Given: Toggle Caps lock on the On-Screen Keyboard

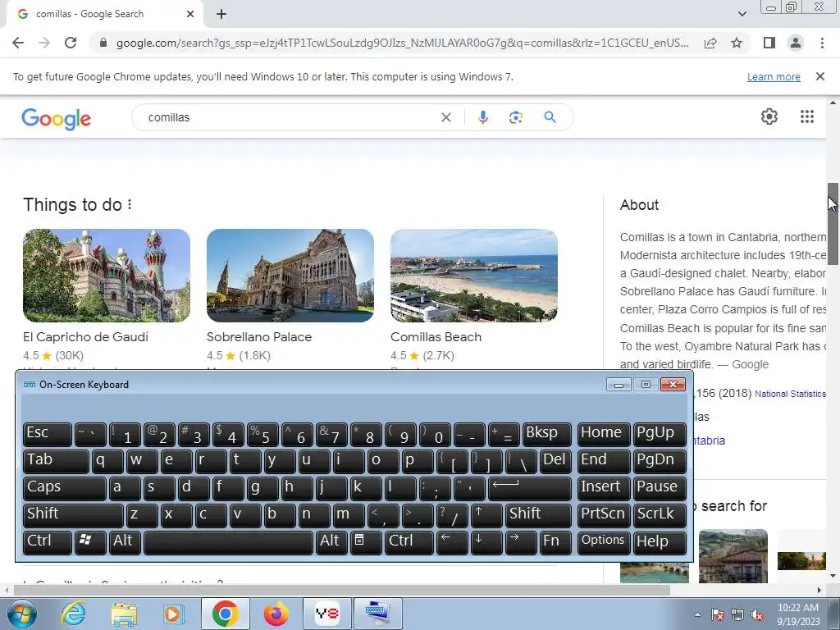Looking at the screenshot, I should [x=64, y=487].
